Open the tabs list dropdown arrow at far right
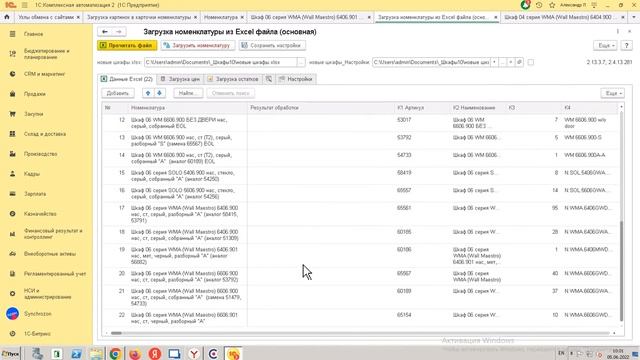Image resolution: width=640 pixels, height=360 pixels. click(634, 17)
